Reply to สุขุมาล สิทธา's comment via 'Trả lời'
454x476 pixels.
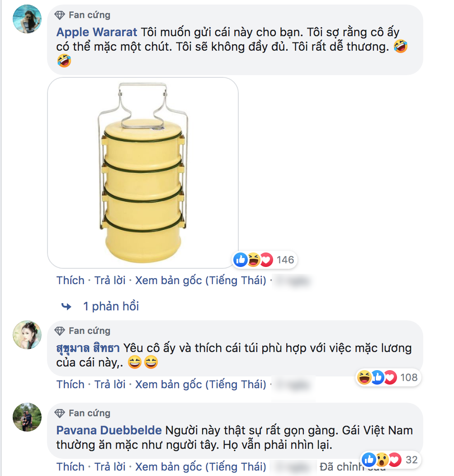110,385
